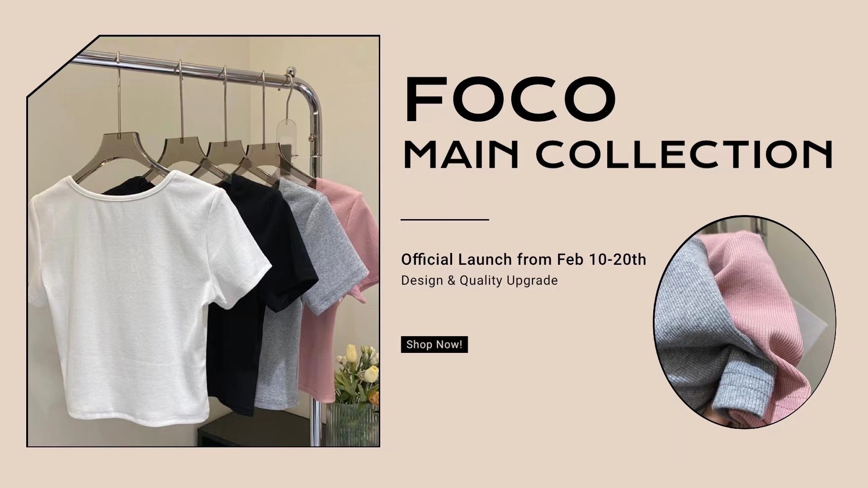
Task: Click the grey ribbed fabric in the circle
Action: (692, 334)
